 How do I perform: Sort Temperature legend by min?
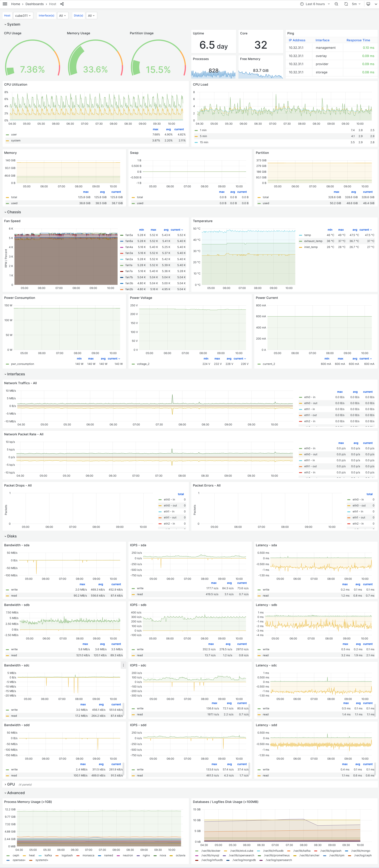[330, 230]
